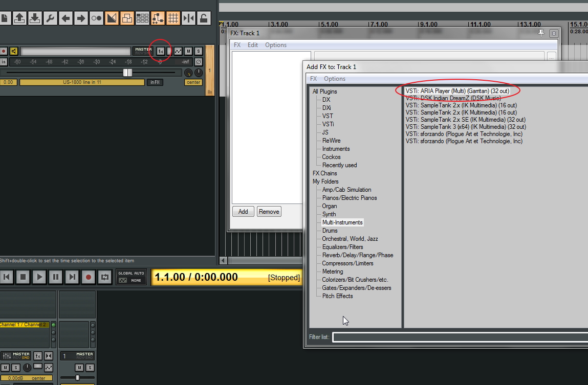Image resolution: width=588 pixels, height=385 pixels.
Task: Select the FX Chains tree item
Action: tap(325, 173)
